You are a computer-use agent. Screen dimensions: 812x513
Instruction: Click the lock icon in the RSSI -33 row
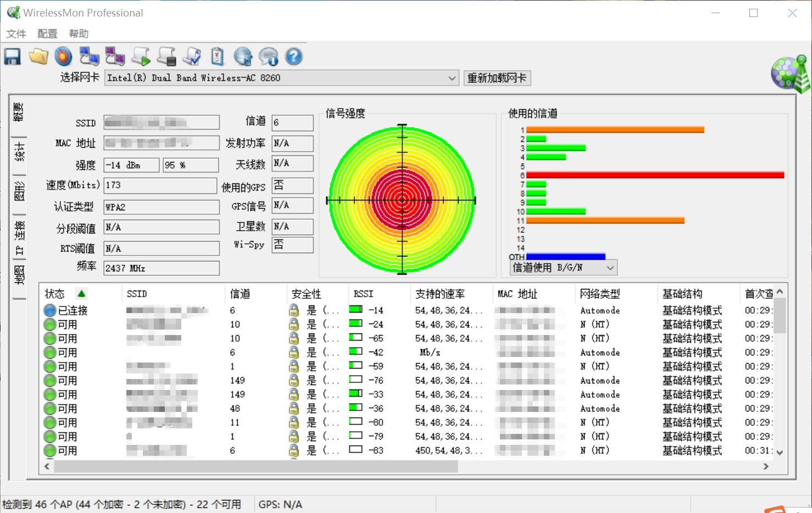(294, 394)
